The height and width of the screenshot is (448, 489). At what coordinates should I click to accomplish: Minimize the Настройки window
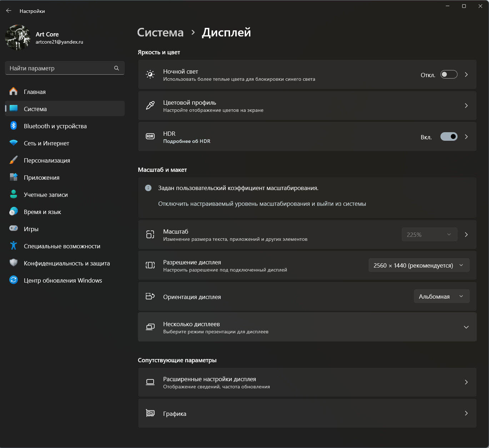[448, 6]
